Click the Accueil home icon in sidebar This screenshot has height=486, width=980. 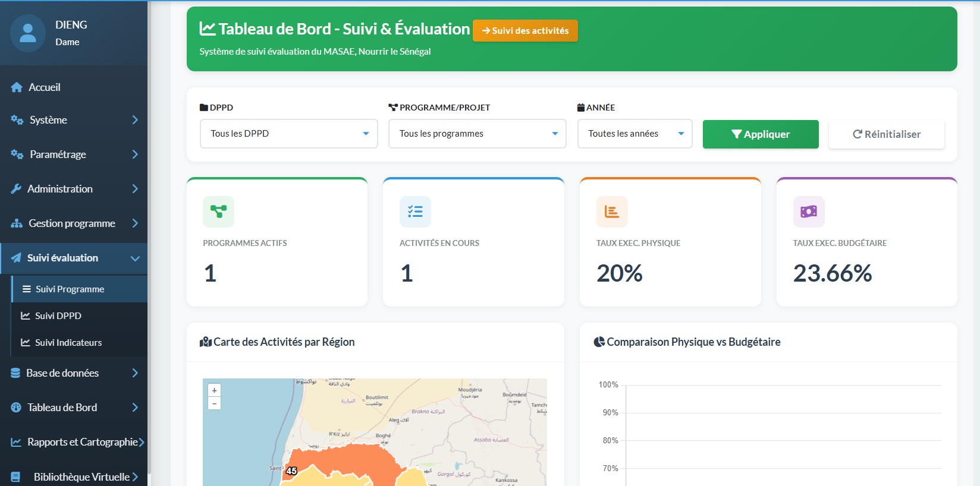point(17,87)
